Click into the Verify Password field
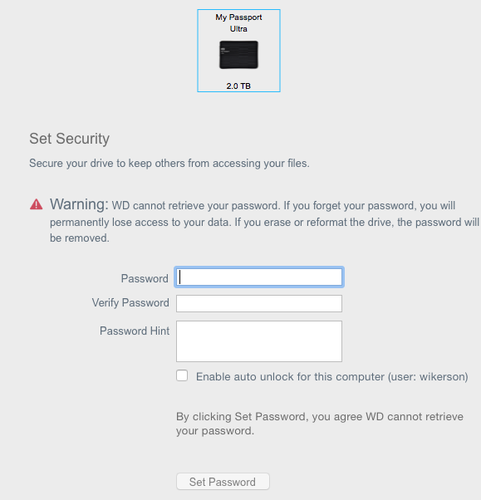 (259, 303)
